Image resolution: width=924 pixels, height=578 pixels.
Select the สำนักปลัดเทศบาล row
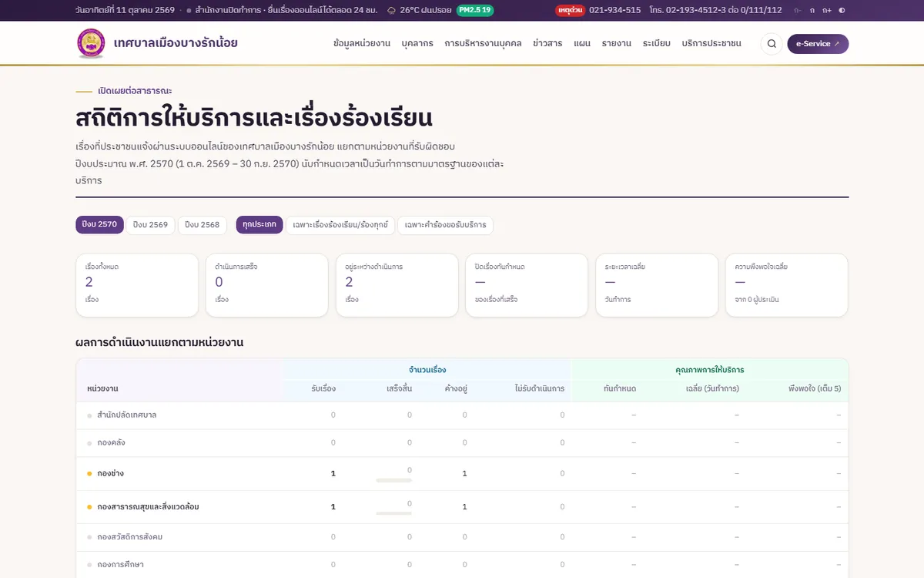click(x=462, y=415)
